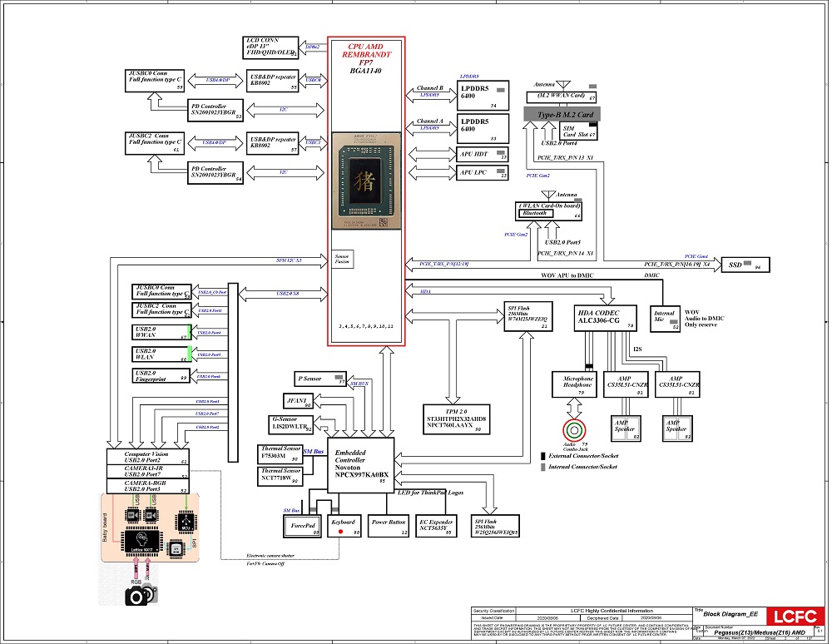Select the TPM 2.0 block
The height and width of the screenshot is (644, 832).
click(456, 419)
